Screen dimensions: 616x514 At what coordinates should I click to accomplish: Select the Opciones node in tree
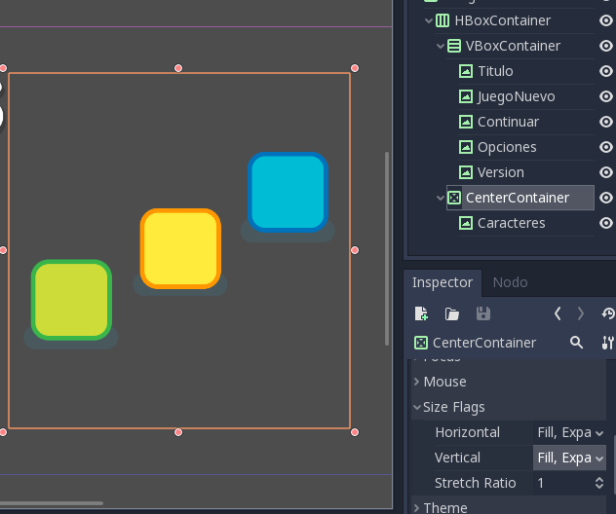pos(507,147)
